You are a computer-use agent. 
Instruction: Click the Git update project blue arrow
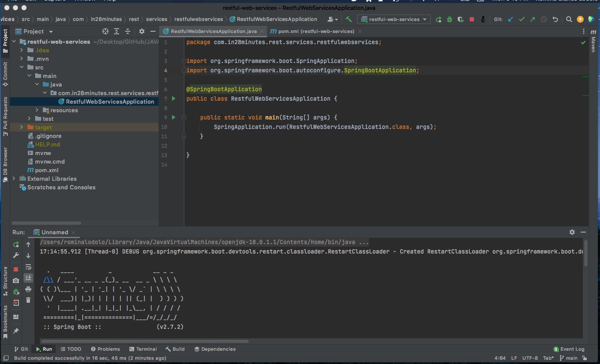pyautogui.click(x=510, y=19)
